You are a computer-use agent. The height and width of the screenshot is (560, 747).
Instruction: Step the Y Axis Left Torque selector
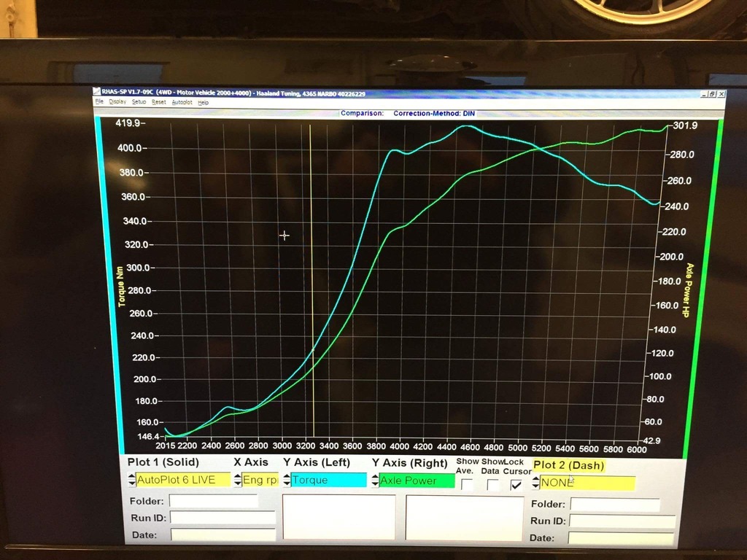(287, 480)
